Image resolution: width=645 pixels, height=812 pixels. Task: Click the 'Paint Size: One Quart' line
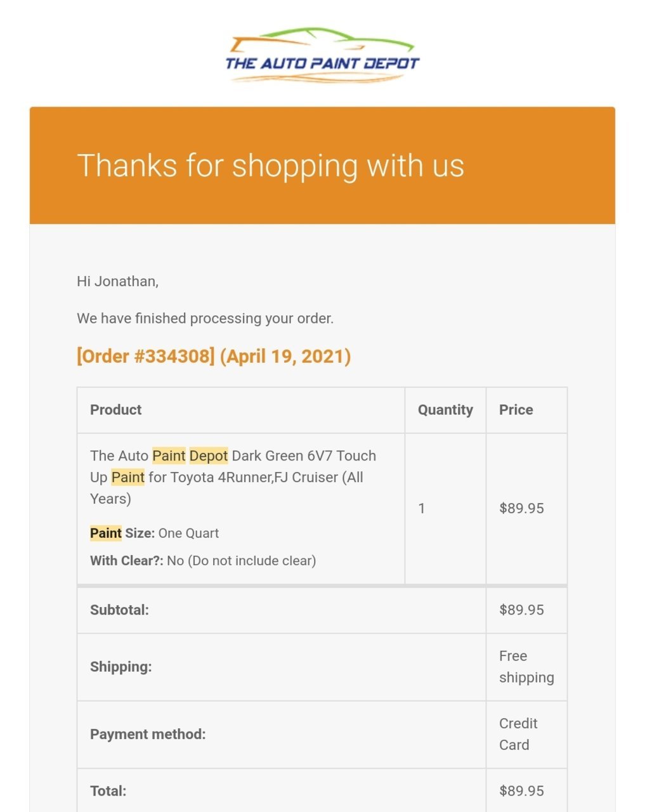coord(155,533)
